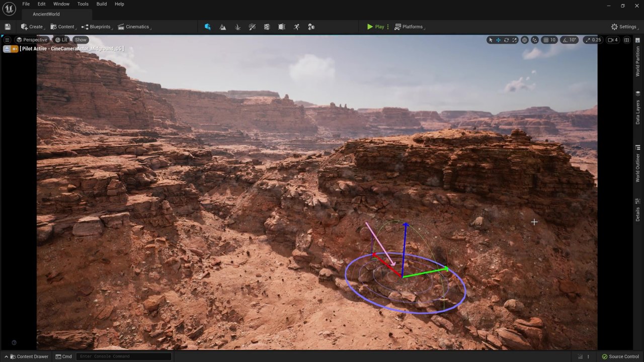
Task: Toggle surface snapping in the viewport toolbar
Action: tap(535, 40)
